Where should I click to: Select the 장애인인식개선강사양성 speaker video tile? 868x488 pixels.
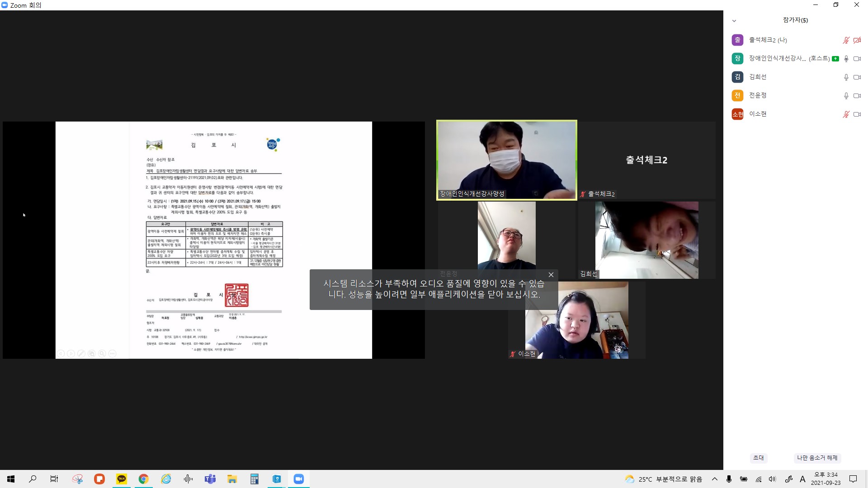tap(507, 160)
